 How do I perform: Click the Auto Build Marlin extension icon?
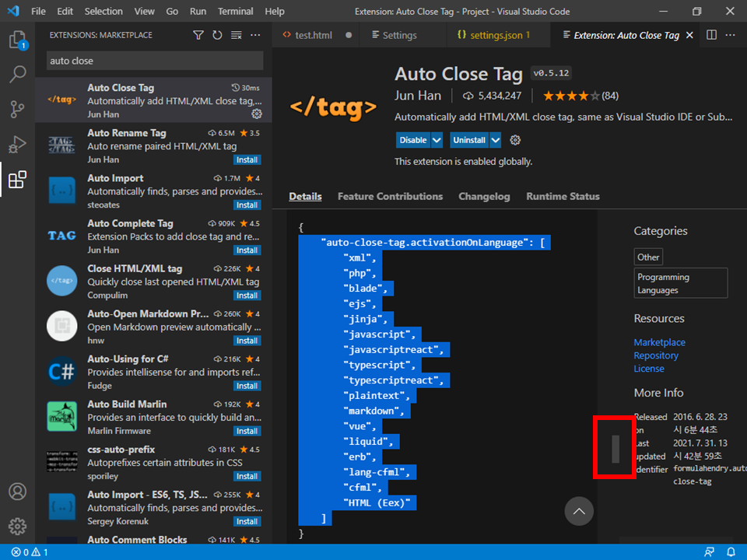[62, 416]
